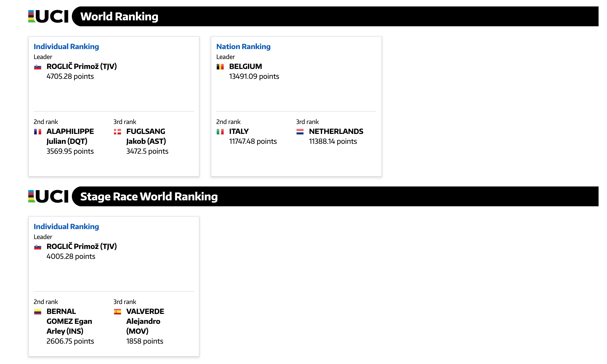This screenshot has height=364, width=607.
Task: Click the UCI logo beside World Ranking
Action: pos(48,16)
